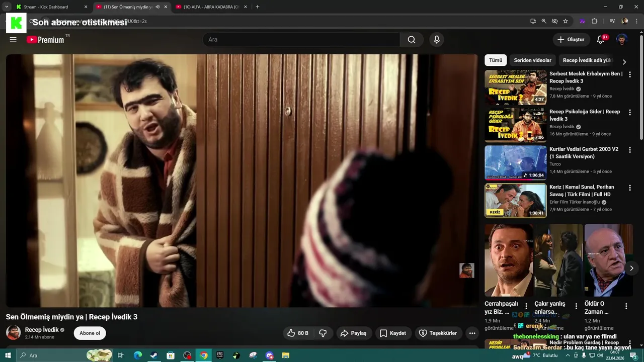The width and height of the screenshot is (644, 362).
Task: Click the Abone ol subscribe button
Action: point(90,333)
